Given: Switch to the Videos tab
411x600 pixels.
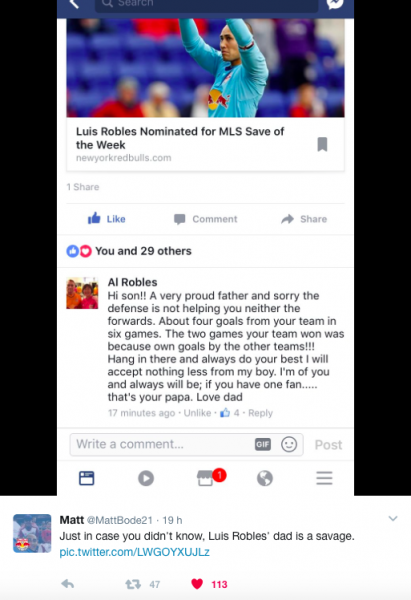Looking at the screenshot, I should pyautogui.click(x=146, y=478).
